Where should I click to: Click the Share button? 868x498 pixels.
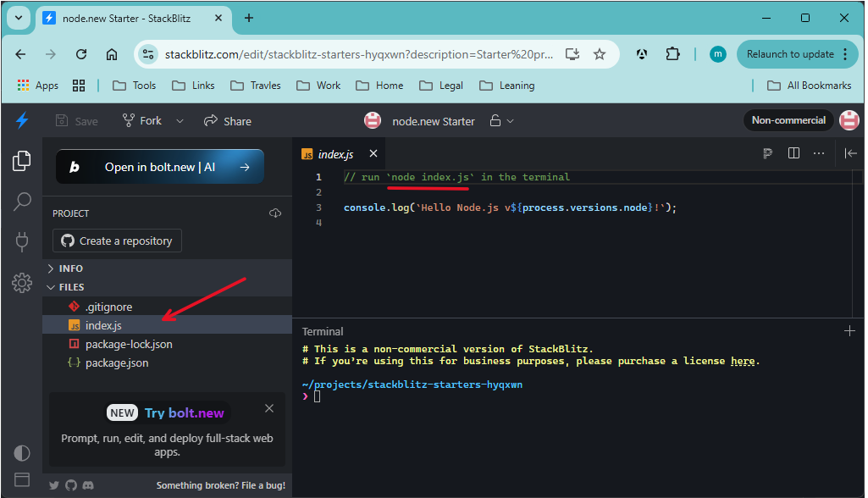coord(228,121)
